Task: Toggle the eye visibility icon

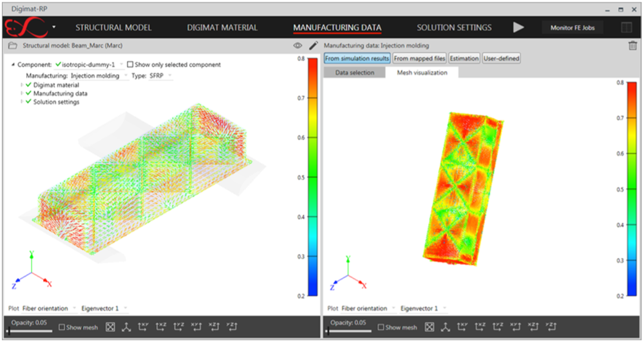Action: pyautogui.click(x=298, y=46)
